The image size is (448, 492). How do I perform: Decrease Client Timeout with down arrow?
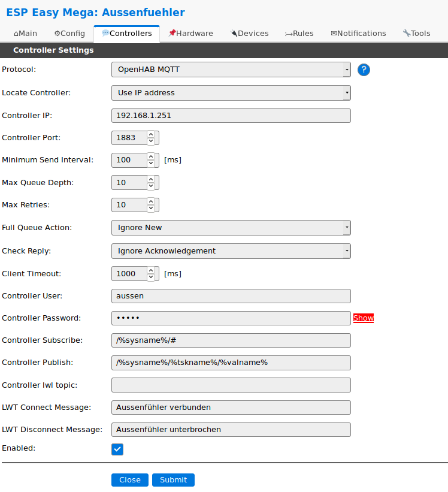point(151,277)
